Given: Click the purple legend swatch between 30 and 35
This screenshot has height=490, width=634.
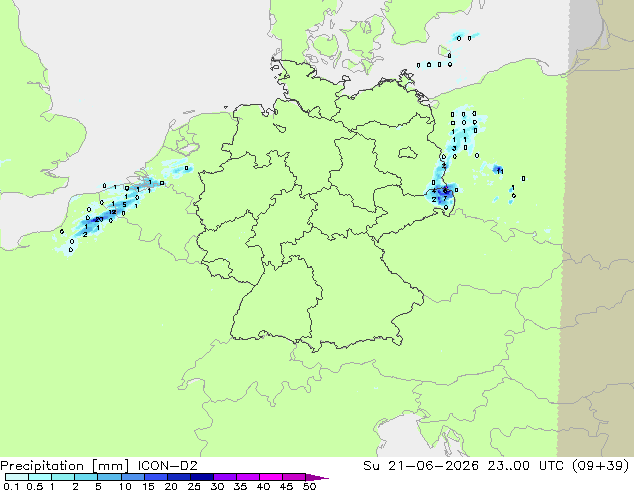Looking at the screenshot, I should 225,477.
